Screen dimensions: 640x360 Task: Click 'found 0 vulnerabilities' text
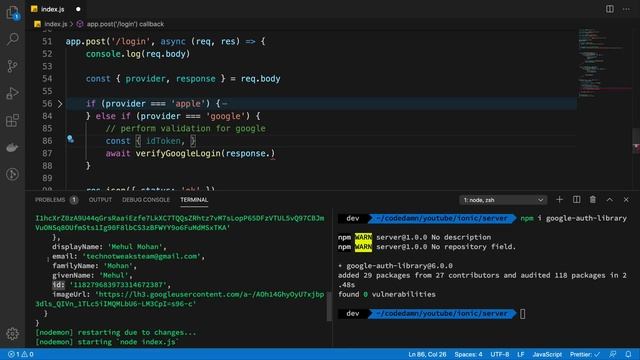(x=387, y=294)
